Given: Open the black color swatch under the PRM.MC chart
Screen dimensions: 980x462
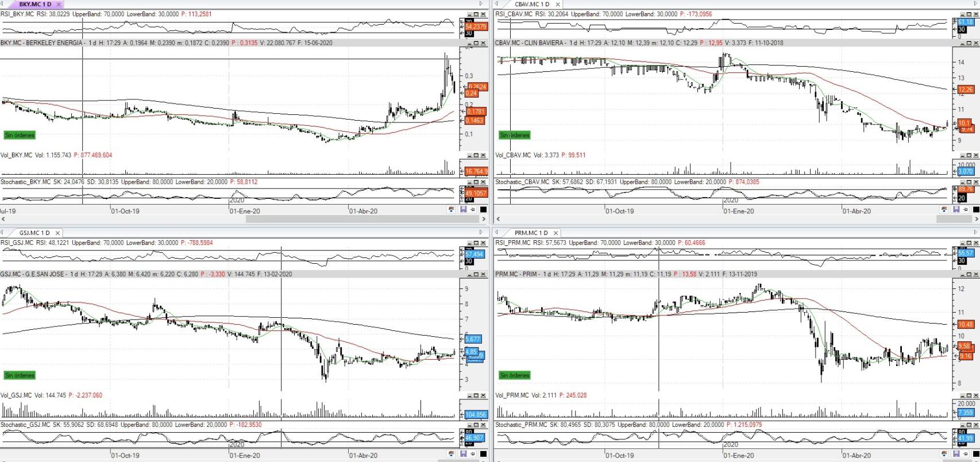Looking at the screenshot, I should pos(976,454).
